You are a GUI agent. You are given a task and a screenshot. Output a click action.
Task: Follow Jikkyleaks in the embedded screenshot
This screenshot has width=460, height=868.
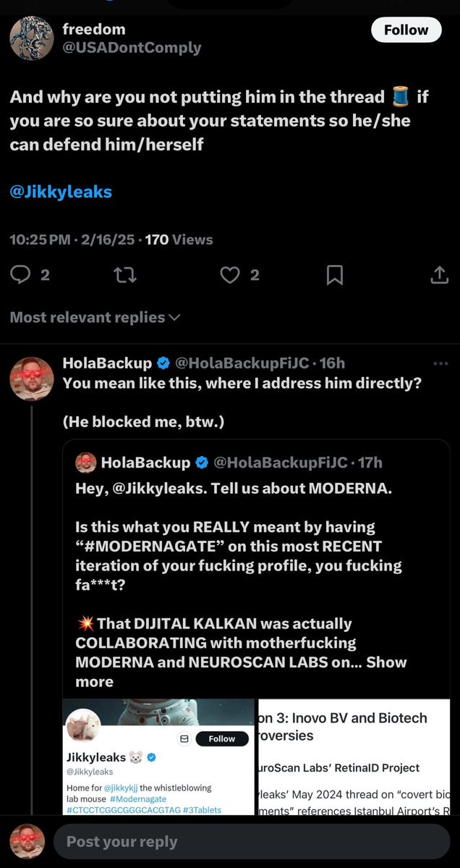[221, 738]
